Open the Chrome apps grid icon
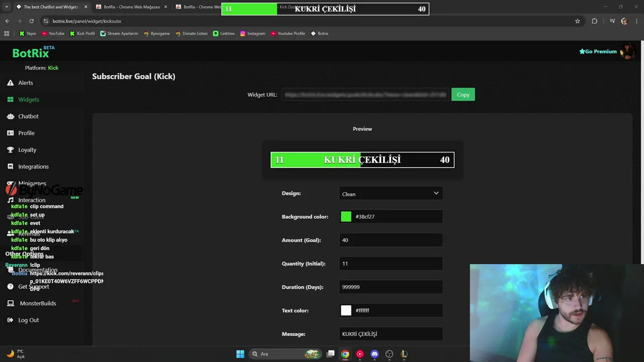 point(7,34)
